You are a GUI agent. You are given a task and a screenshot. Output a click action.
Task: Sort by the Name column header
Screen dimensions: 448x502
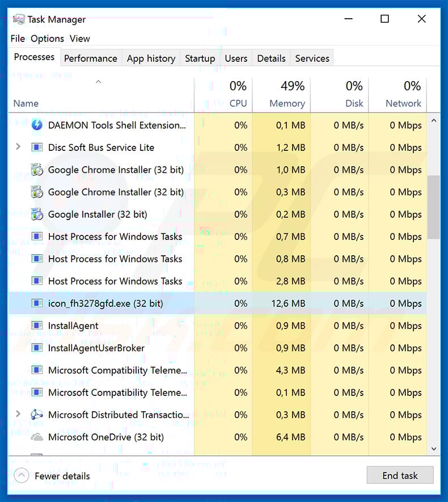click(26, 103)
